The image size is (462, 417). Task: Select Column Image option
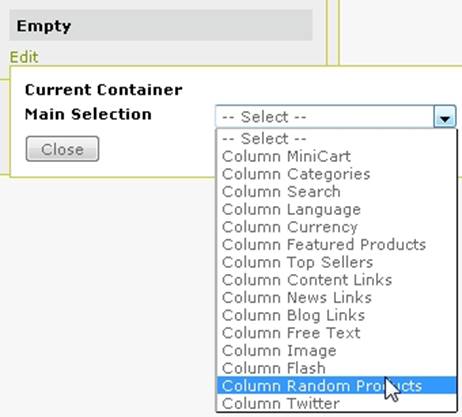point(336,351)
